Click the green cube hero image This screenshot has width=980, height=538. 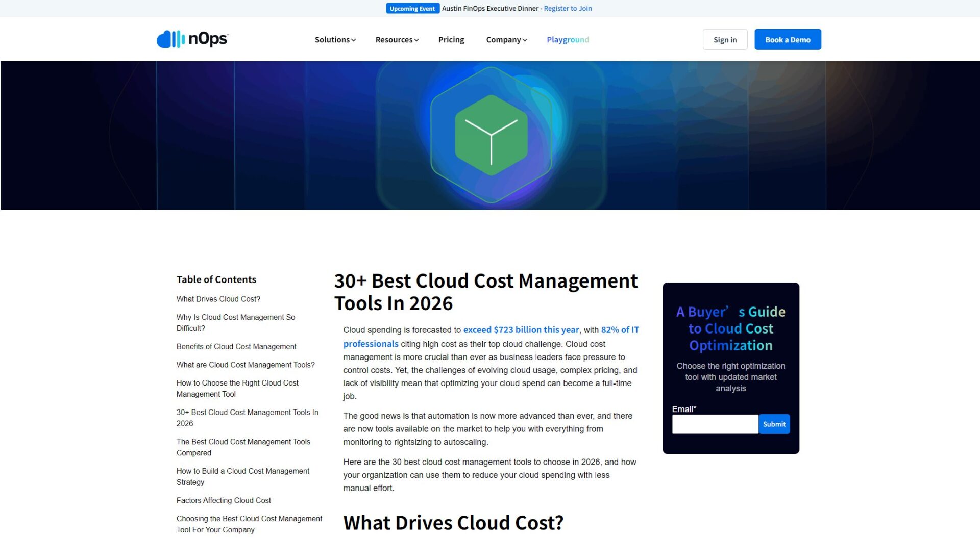[491, 135]
